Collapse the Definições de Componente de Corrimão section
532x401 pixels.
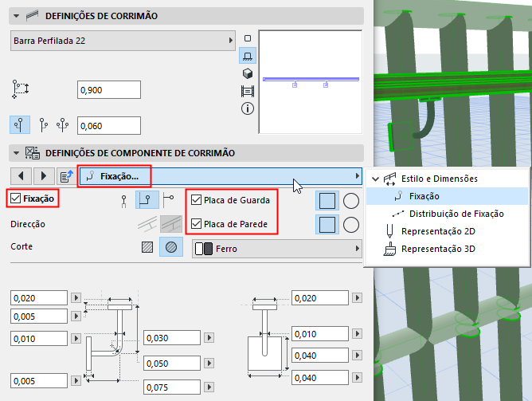tap(16, 153)
